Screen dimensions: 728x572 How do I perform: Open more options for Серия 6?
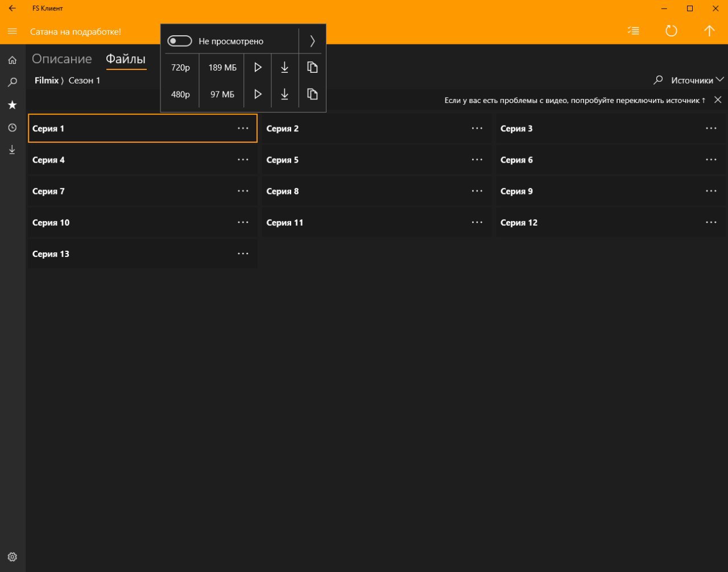[x=711, y=159]
